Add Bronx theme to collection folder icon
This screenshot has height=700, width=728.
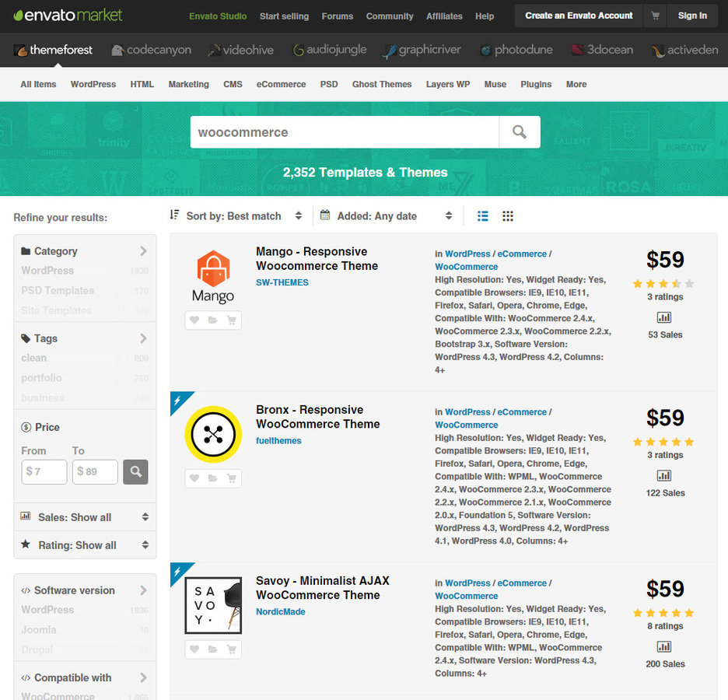click(x=212, y=478)
